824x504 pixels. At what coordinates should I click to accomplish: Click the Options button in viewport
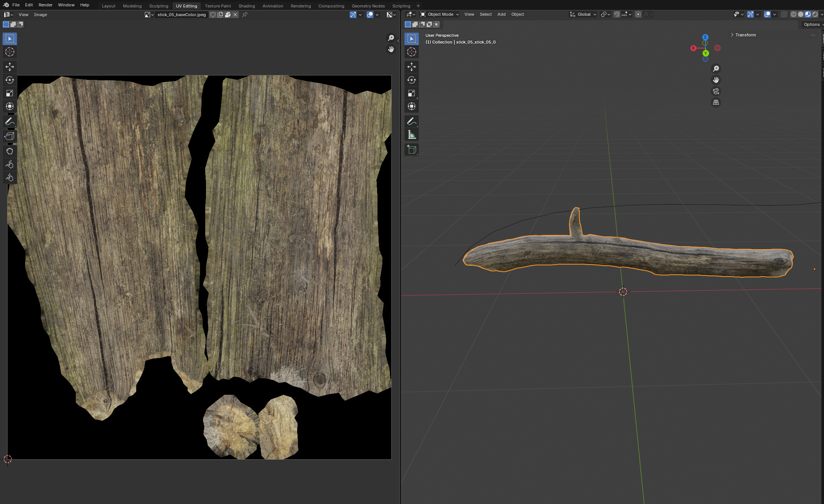click(812, 24)
